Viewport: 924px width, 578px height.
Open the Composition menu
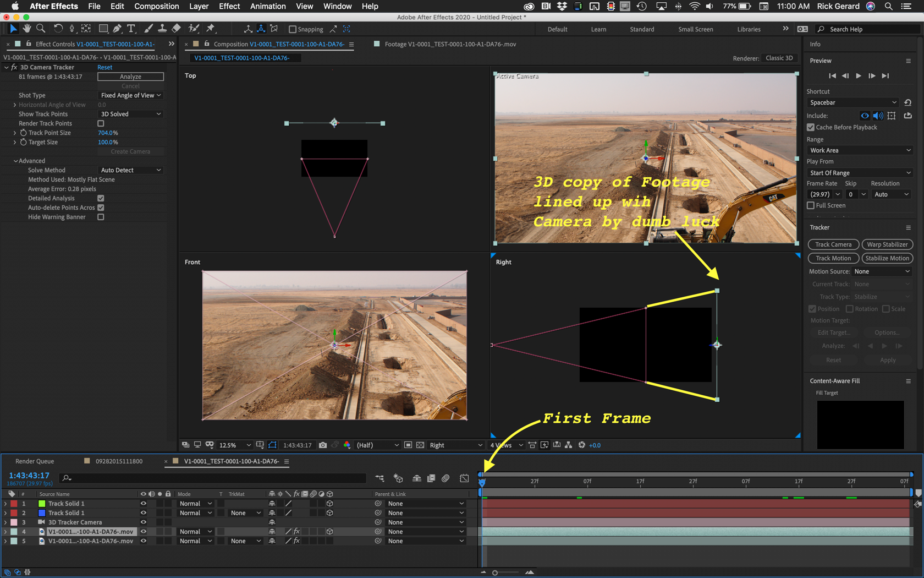click(156, 6)
